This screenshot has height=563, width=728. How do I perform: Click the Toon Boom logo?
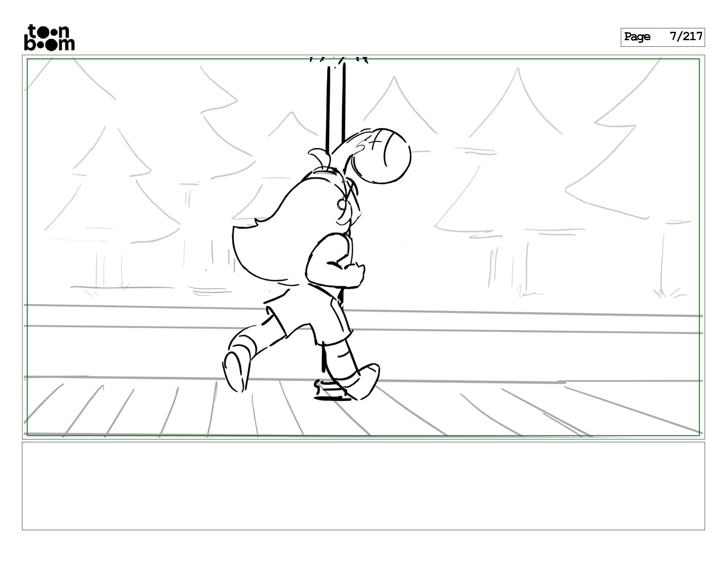click(49, 37)
